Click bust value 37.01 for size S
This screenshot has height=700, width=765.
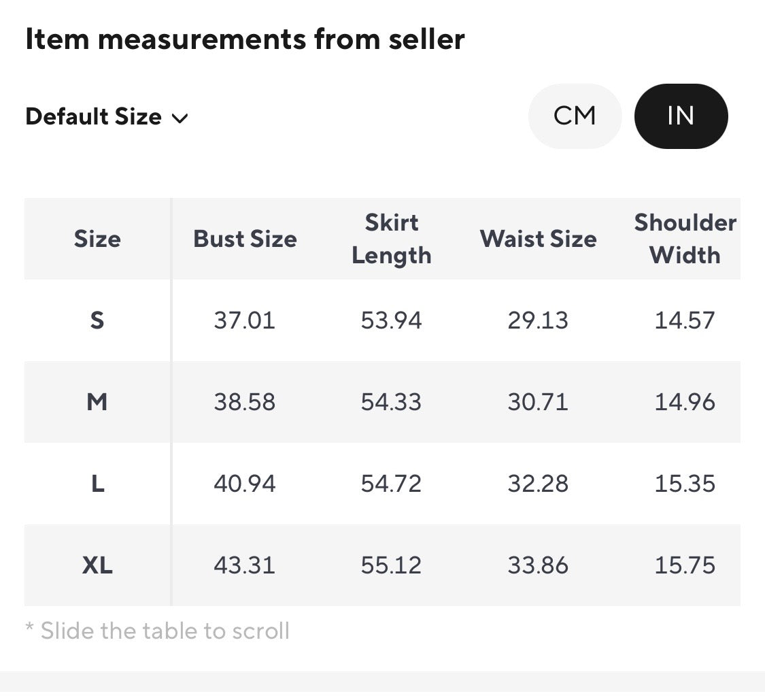coord(244,320)
